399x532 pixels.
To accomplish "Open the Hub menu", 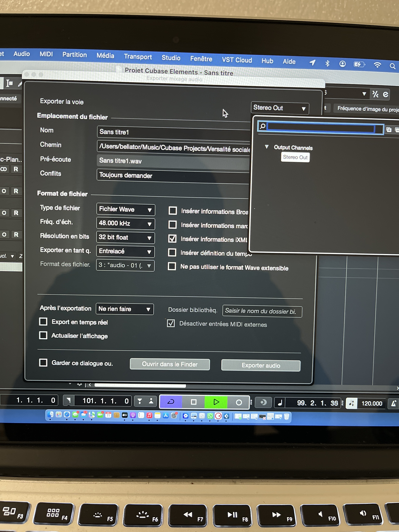I will pos(267,61).
